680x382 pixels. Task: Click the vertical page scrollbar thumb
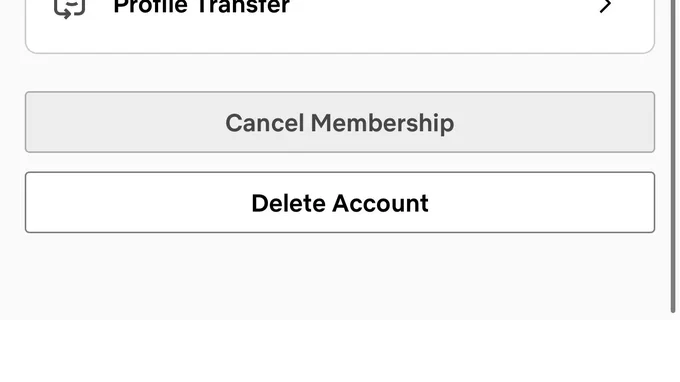673,156
